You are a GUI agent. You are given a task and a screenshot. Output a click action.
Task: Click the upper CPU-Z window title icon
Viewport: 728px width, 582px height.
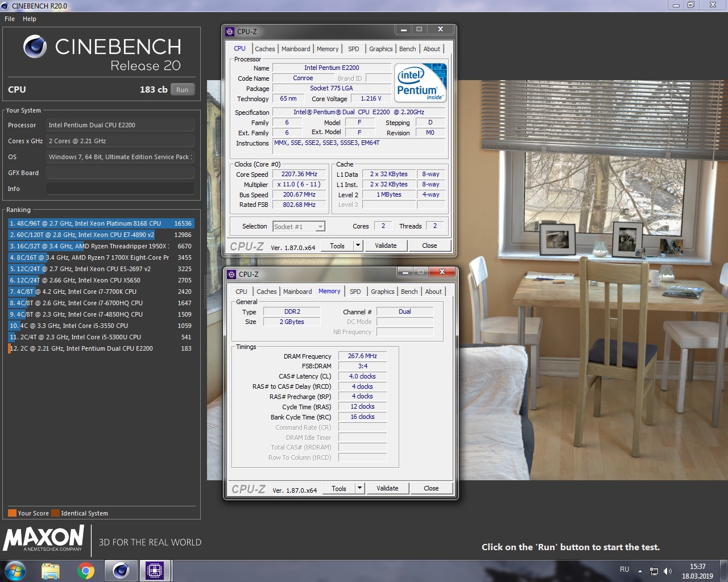[x=230, y=32]
